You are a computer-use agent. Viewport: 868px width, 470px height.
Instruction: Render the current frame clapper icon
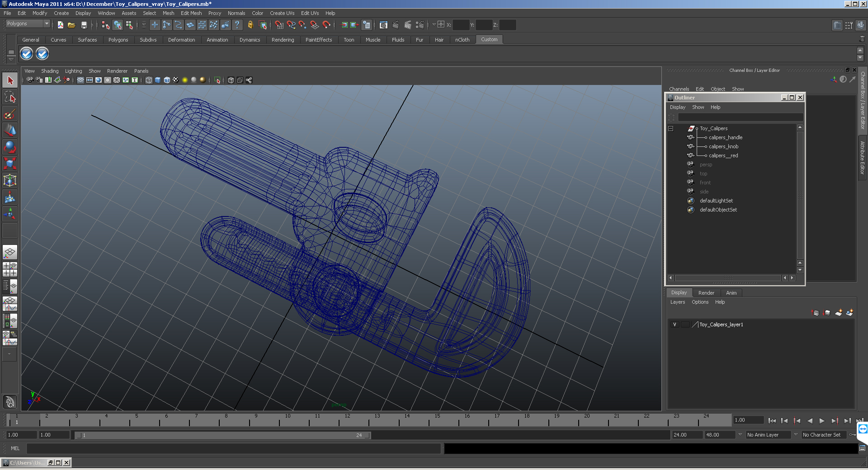(396, 25)
